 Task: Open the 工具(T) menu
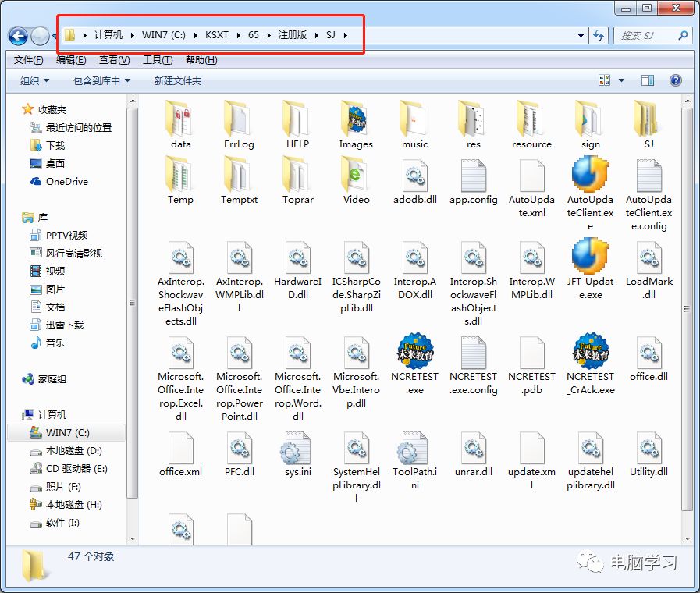157,60
